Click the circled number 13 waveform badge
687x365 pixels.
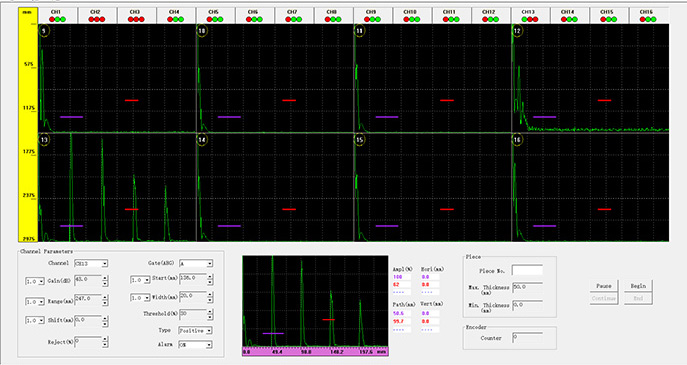point(44,140)
